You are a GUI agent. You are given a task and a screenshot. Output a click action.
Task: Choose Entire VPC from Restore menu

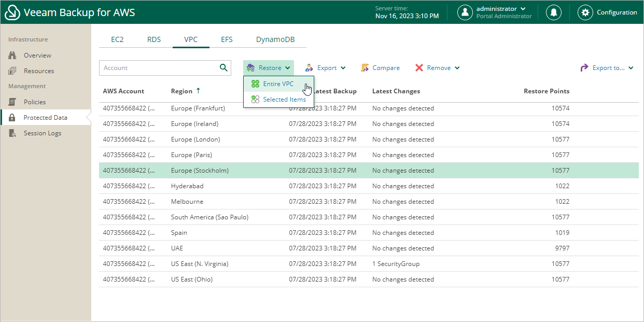click(278, 84)
